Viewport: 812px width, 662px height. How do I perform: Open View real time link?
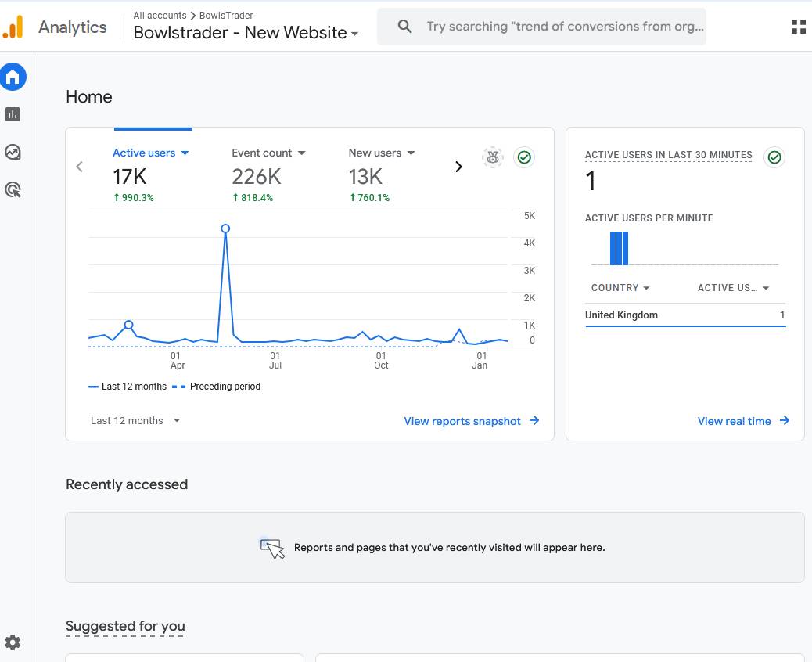tap(734, 421)
